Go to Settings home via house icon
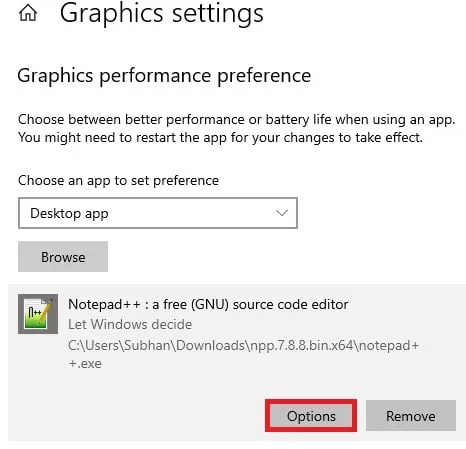 click(28, 13)
